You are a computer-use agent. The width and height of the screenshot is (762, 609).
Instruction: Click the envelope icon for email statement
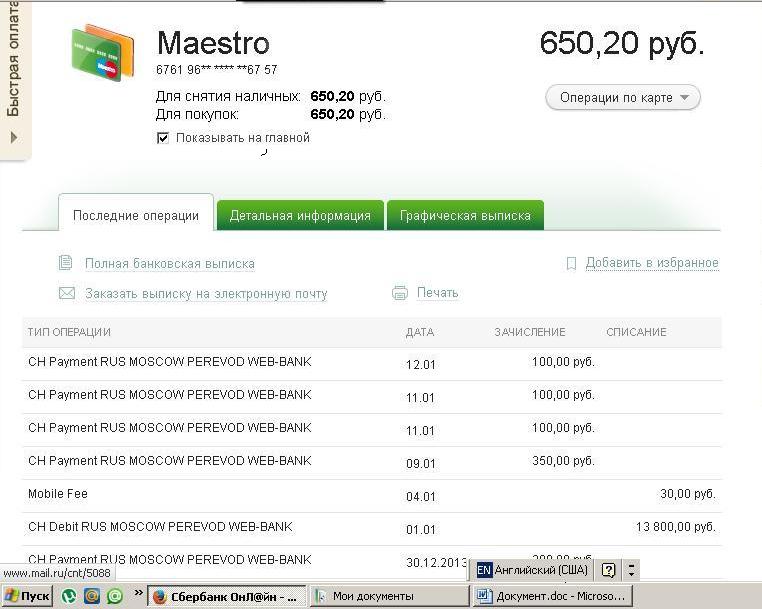click(x=67, y=293)
